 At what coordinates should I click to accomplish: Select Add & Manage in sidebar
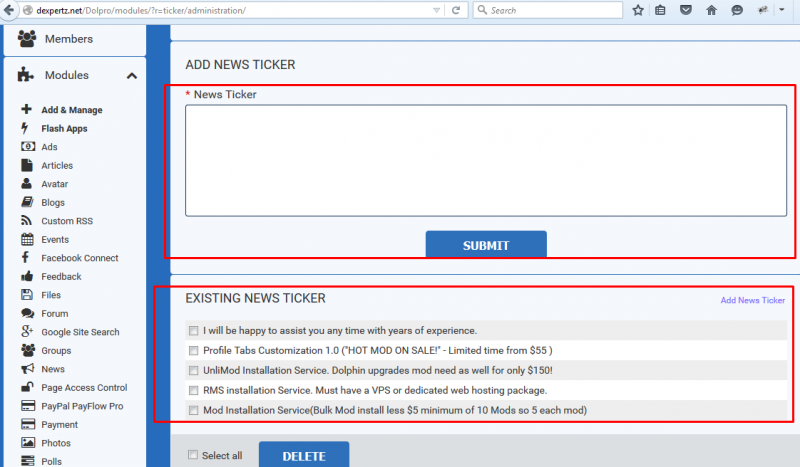(x=71, y=110)
